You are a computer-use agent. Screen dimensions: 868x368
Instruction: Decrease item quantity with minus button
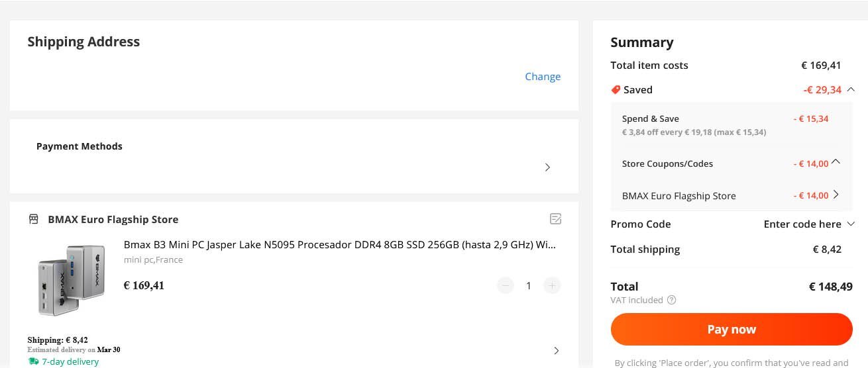click(x=506, y=285)
